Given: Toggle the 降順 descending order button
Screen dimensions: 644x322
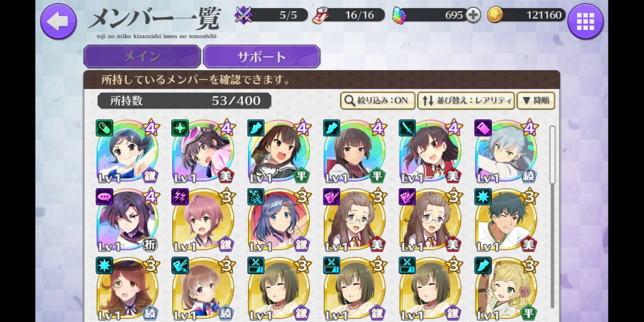Looking at the screenshot, I should click(536, 100).
